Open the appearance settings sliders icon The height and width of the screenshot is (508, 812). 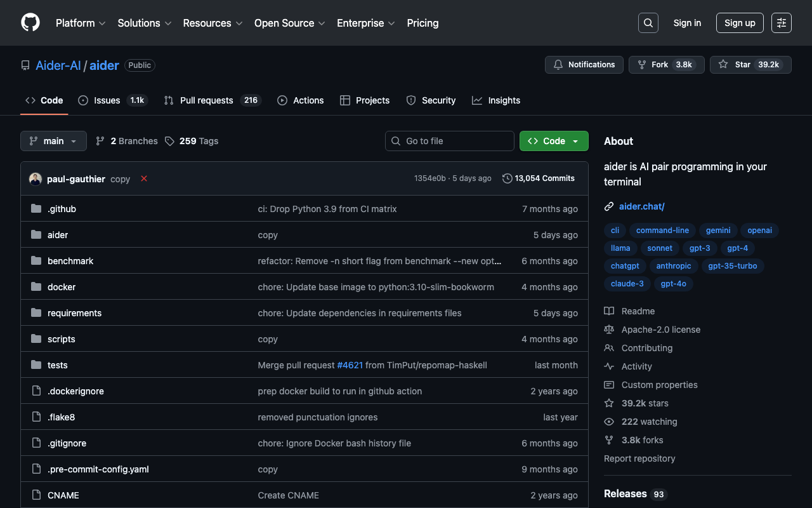781,23
